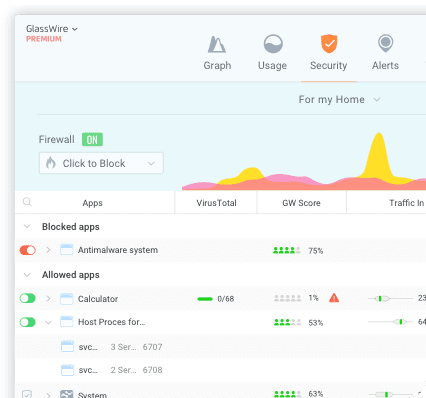Viewport: 426px width, 398px height.
Task: Click the flame icon in Click to Block
Action: coord(51,163)
